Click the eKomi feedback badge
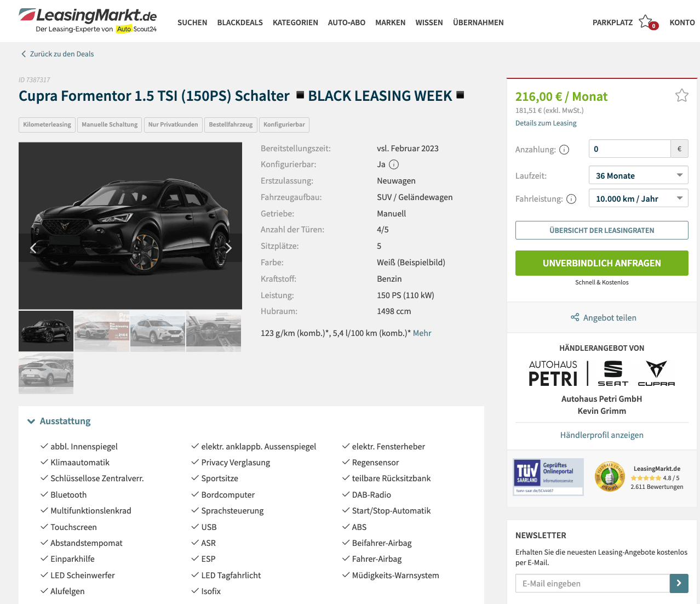Screen dimensions: 700x604 point(610,476)
